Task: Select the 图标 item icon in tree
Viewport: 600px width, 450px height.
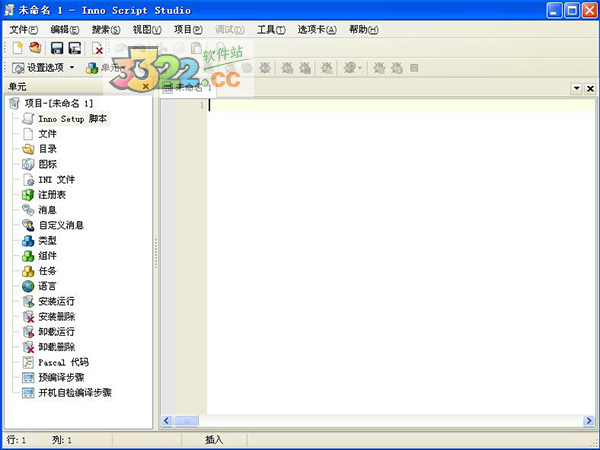Action: [x=28, y=164]
